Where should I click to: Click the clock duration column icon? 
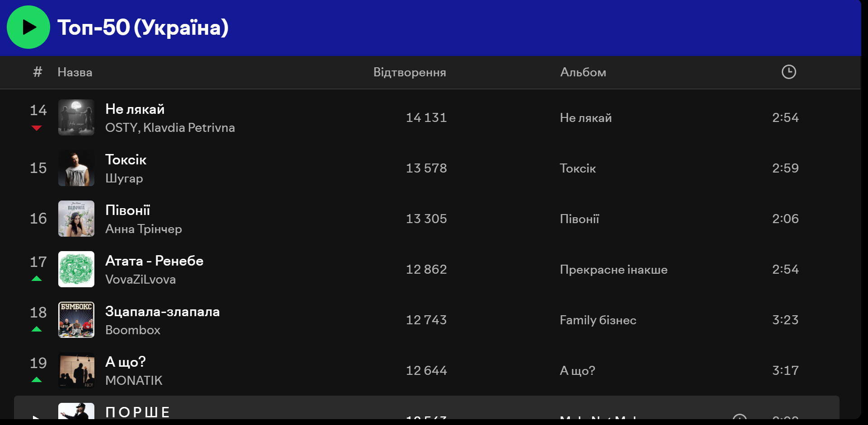789,72
